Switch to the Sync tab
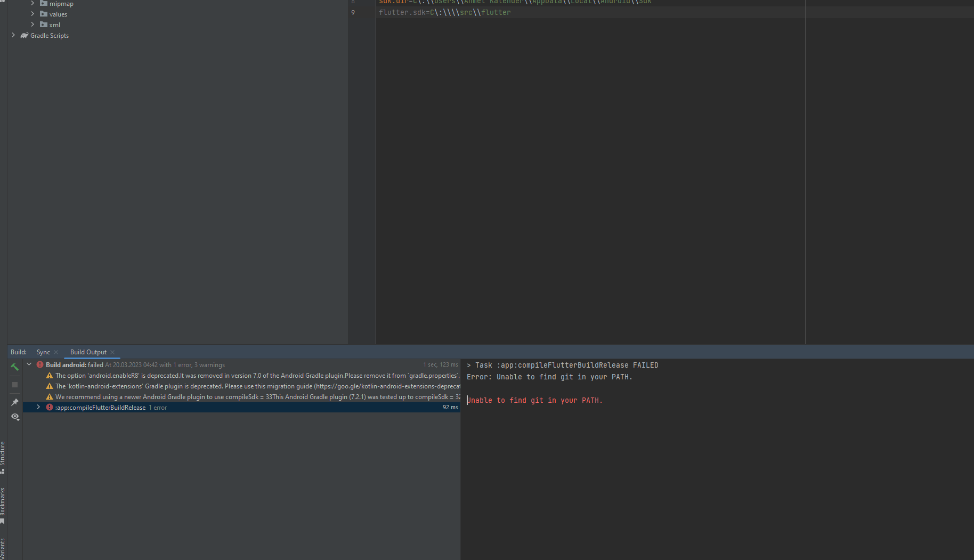 click(43, 352)
